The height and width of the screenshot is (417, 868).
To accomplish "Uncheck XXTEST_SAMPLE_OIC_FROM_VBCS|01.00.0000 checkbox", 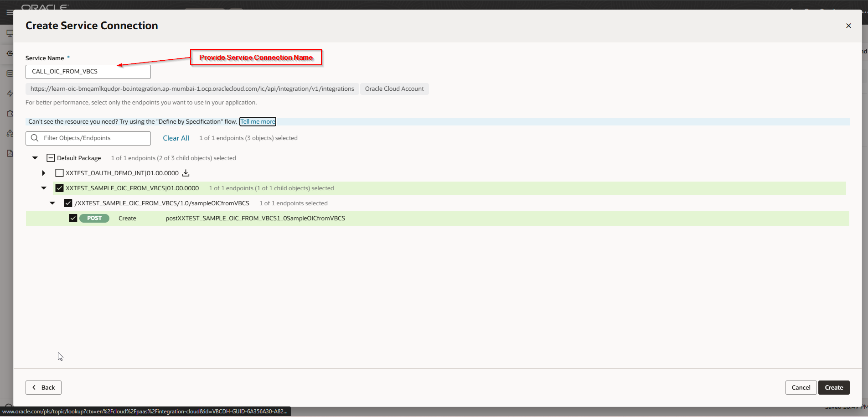I will pyautogui.click(x=59, y=188).
